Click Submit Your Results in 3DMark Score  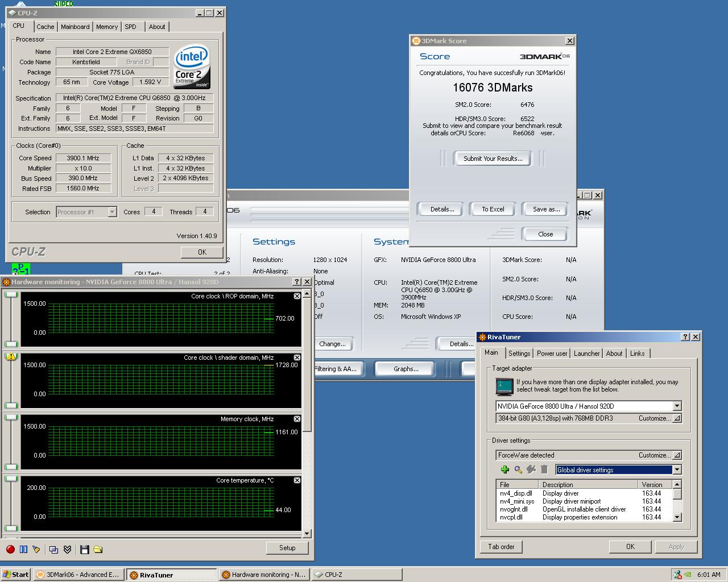(493, 159)
